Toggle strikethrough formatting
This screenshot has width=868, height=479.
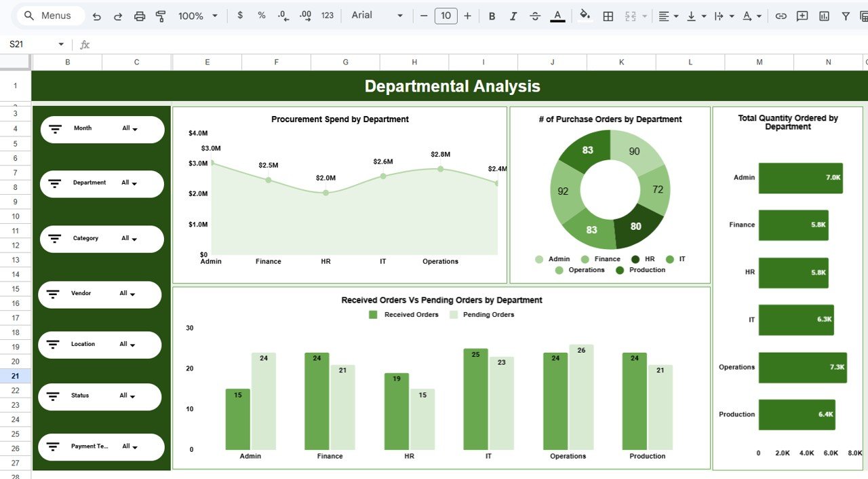pos(535,15)
